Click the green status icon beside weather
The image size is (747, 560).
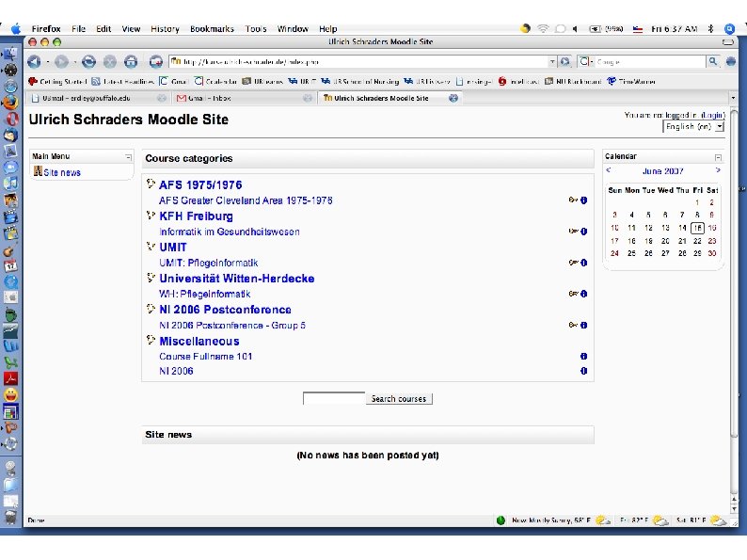pos(501,520)
